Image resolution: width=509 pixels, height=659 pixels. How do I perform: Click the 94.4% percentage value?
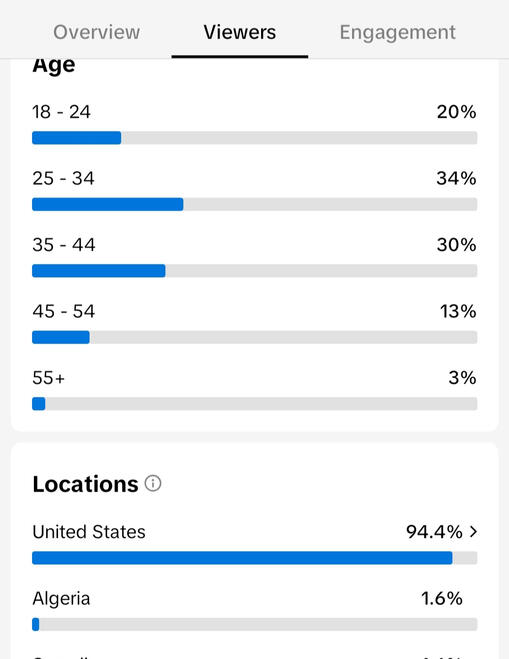[434, 532]
